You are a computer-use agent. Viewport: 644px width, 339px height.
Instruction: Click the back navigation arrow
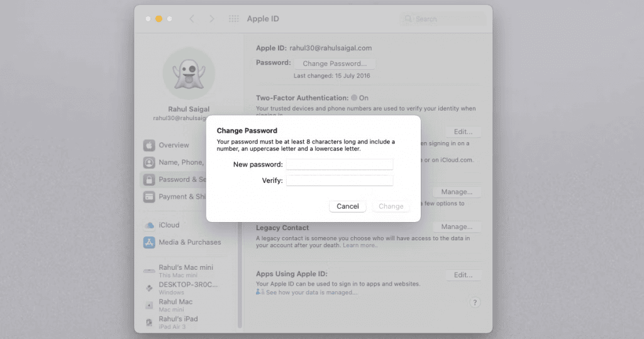tap(192, 19)
